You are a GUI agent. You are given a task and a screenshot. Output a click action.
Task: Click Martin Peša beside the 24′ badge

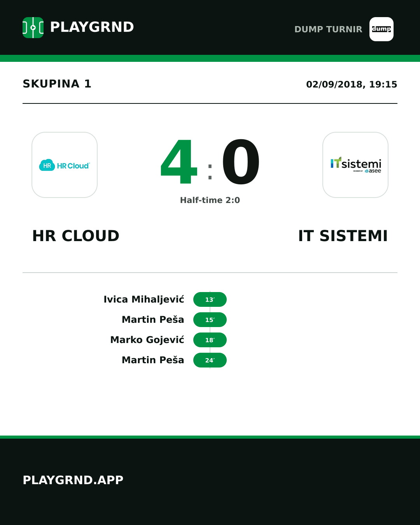click(153, 360)
